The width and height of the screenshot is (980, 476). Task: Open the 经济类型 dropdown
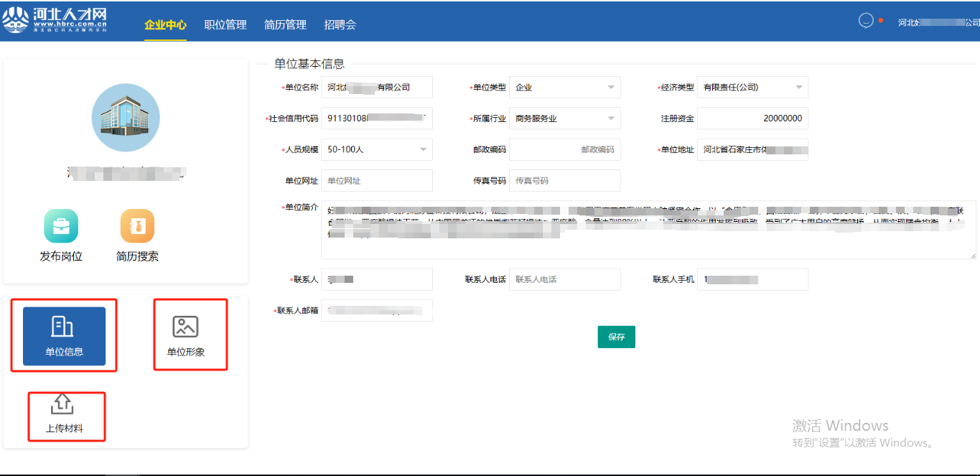(752, 88)
